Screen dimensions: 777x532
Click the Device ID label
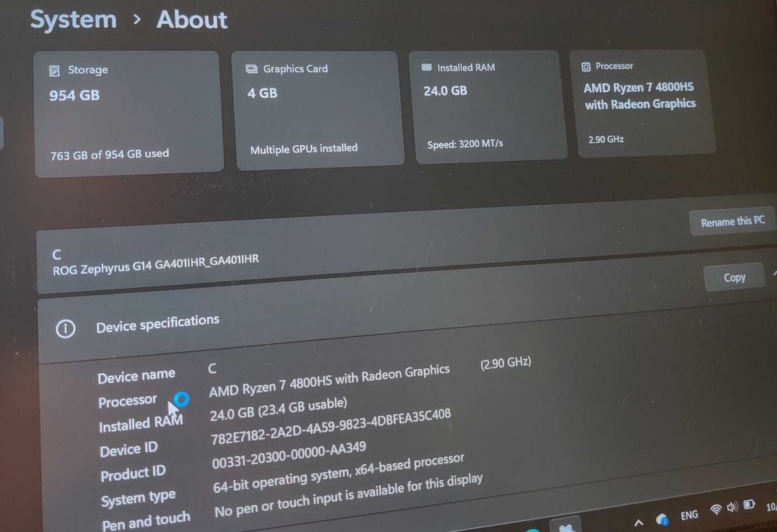[128, 449]
